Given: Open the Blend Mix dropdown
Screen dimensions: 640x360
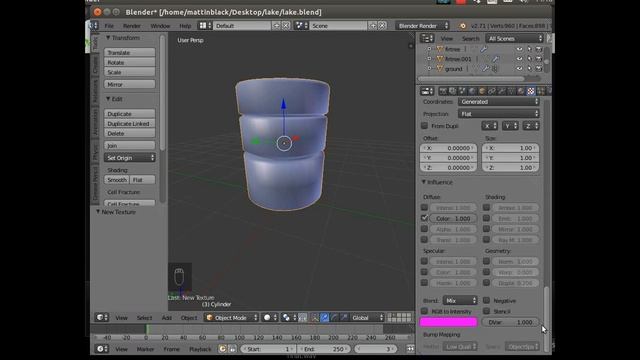Looking at the screenshot, I should [x=460, y=300].
